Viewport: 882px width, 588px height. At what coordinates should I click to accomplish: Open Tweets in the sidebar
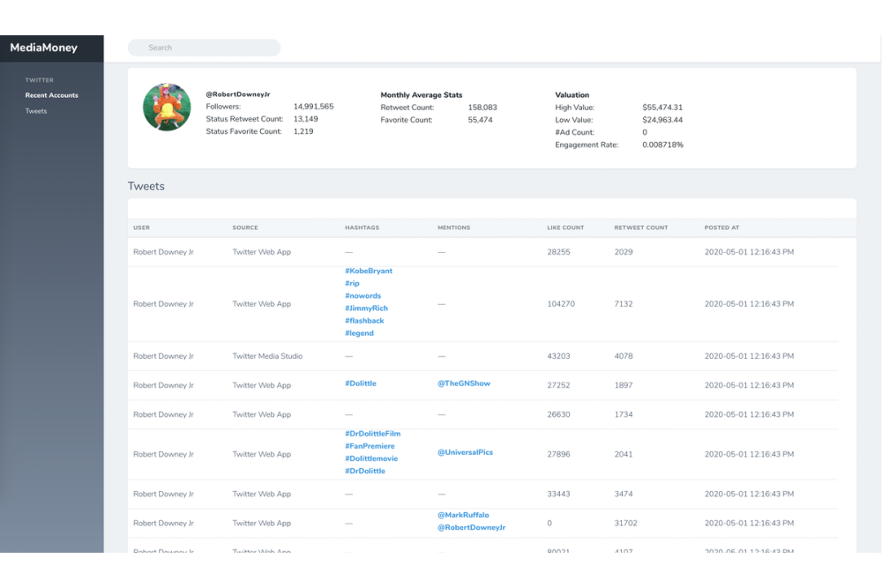[x=36, y=111]
